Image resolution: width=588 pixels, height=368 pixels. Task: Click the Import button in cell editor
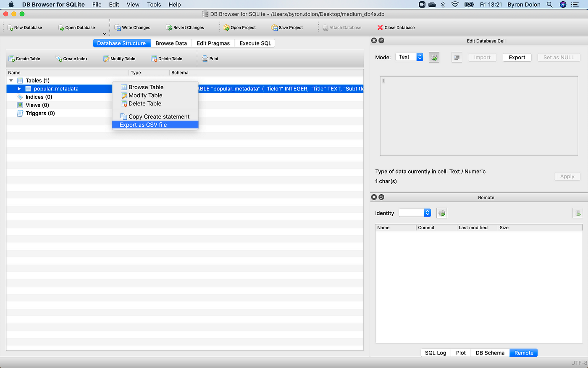pyautogui.click(x=482, y=58)
